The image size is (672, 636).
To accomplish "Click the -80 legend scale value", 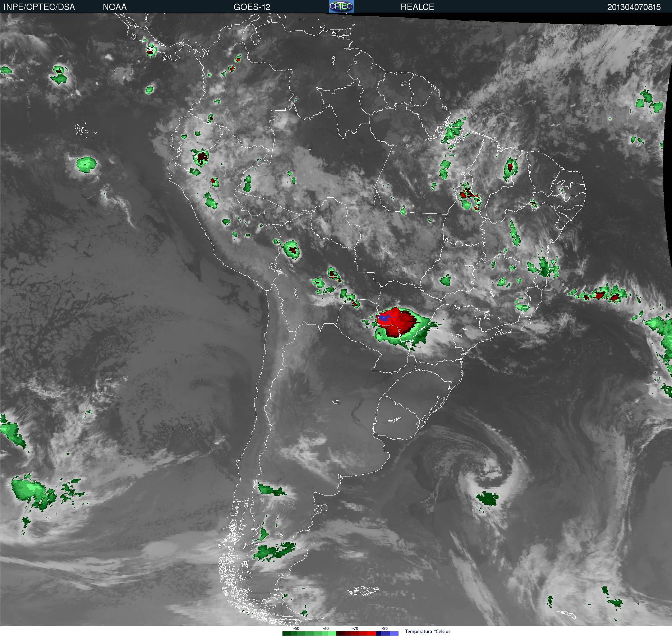I will click(385, 628).
